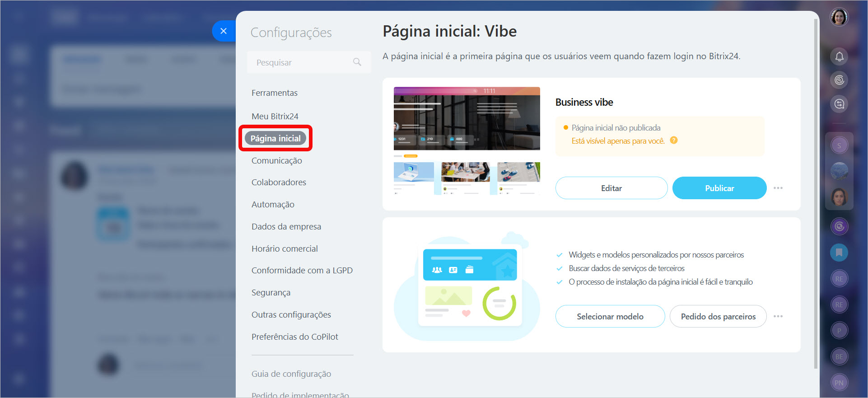The height and width of the screenshot is (398, 868).
Task: Click the text 'Está visível apenas para você.'
Action: coord(618,141)
